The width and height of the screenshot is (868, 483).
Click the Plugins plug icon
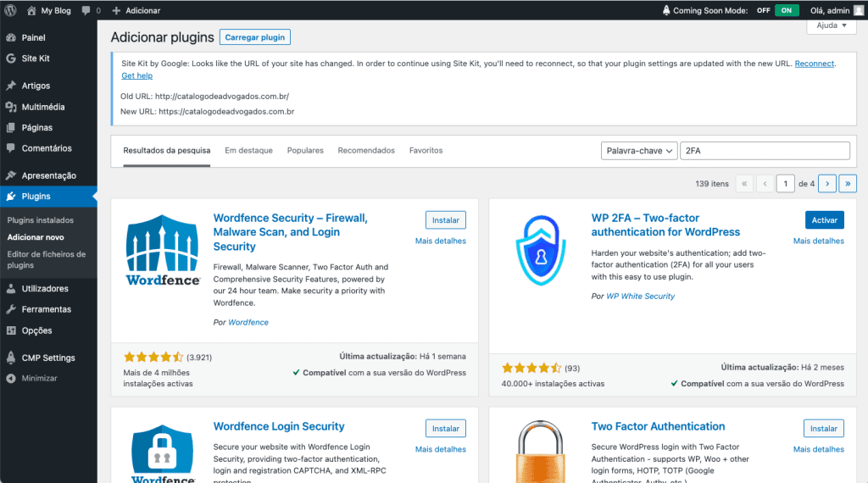click(x=11, y=197)
